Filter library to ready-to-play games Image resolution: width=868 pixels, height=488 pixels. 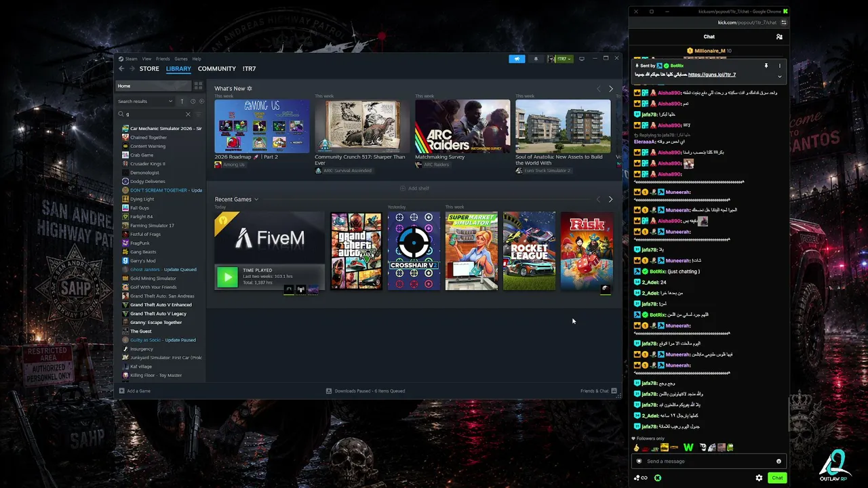point(201,101)
